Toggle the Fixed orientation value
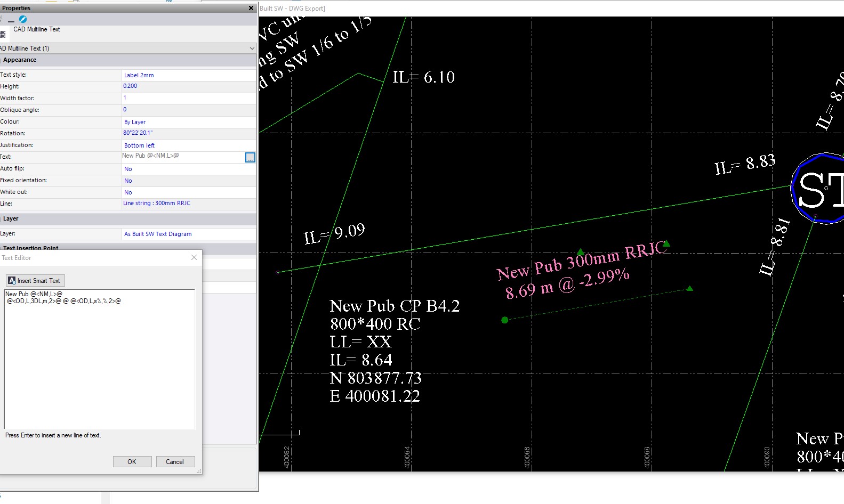The width and height of the screenshot is (844, 504). tap(188, 181)
